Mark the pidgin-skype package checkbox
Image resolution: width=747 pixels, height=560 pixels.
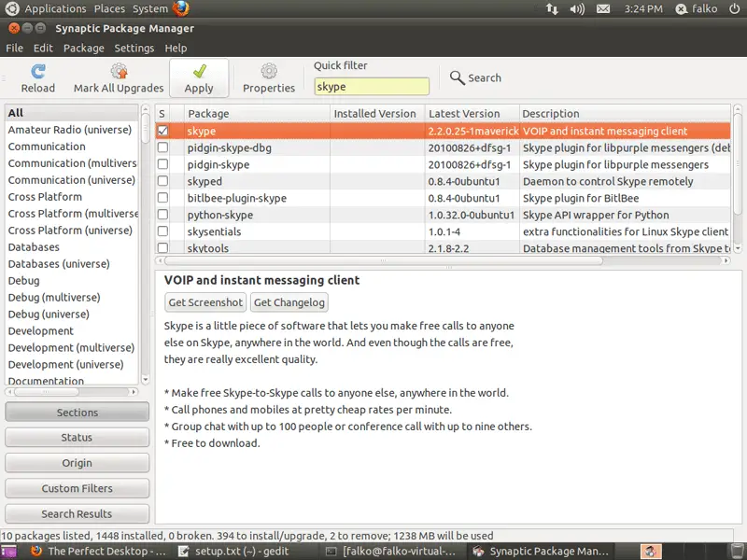[x=162, y=164]
